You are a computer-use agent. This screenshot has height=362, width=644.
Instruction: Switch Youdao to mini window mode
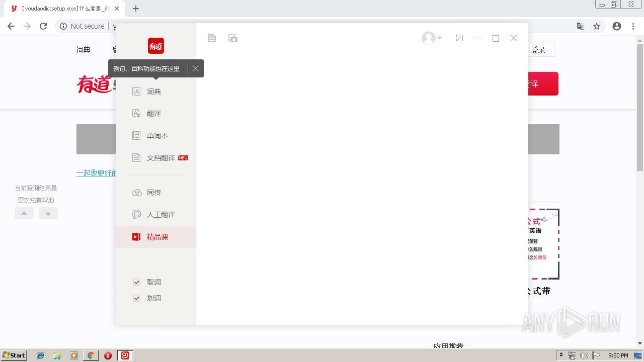coord(459,38)
